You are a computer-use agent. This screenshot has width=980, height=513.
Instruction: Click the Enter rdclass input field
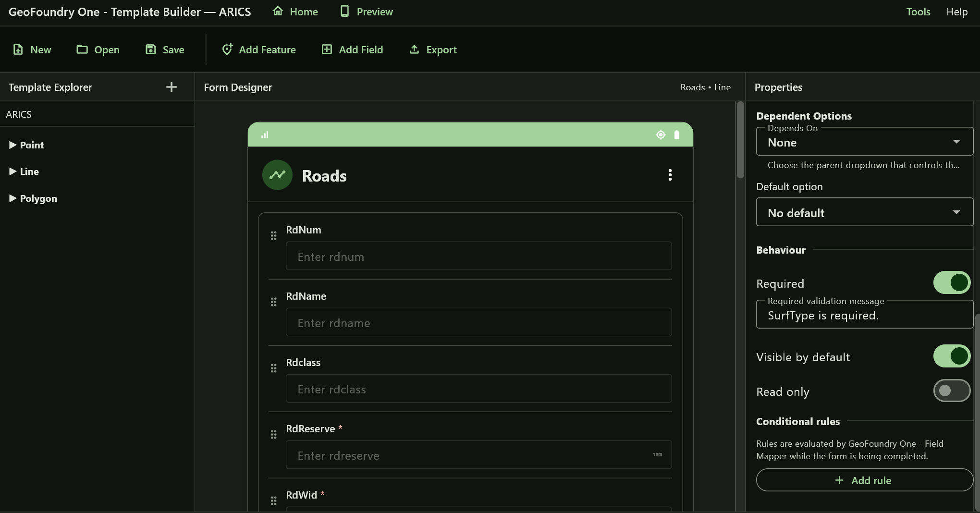tap(478, 389)
